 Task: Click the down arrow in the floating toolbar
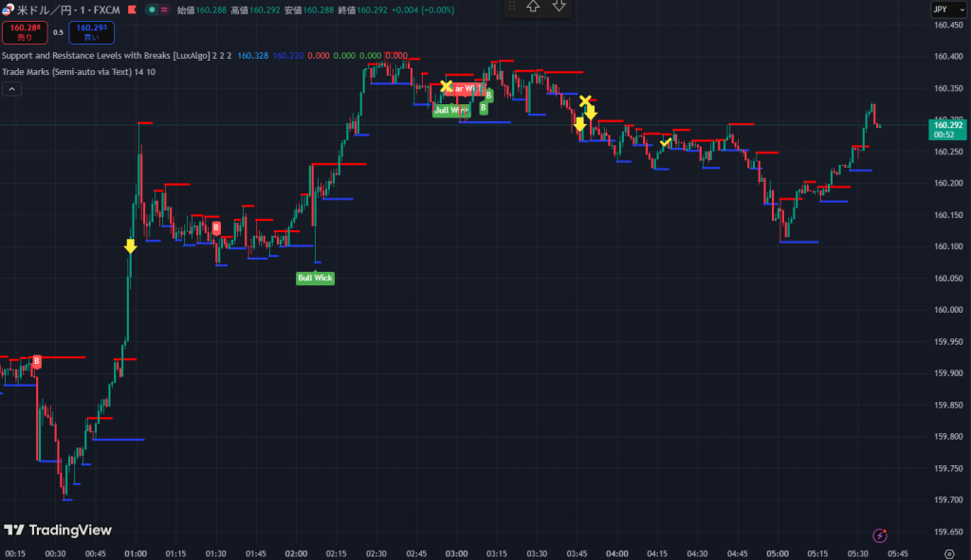(x=559, y=7)
